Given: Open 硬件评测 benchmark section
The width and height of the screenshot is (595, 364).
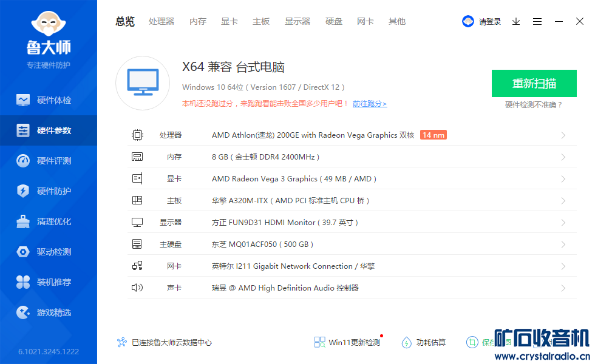Looking at the screenshot, I should pyautogui.click(x=49, y=161).
